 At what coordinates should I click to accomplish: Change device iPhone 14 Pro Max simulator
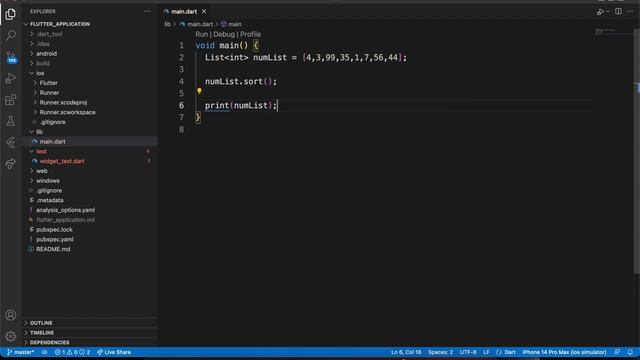[564, 352]
